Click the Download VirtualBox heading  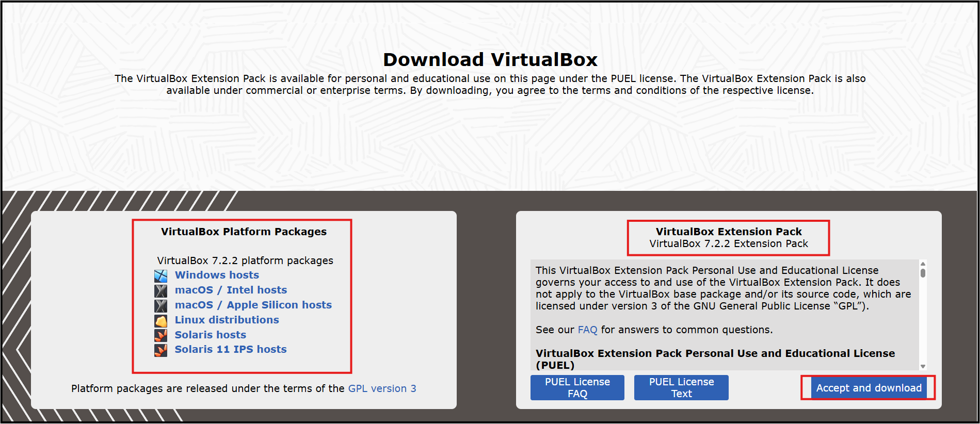490,60
